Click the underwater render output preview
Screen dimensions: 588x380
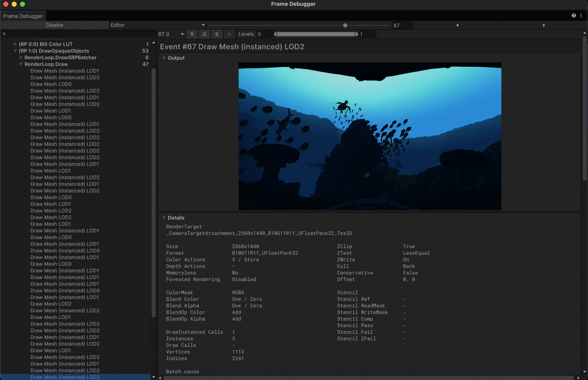pyautogui.click(x=370, y=136)
